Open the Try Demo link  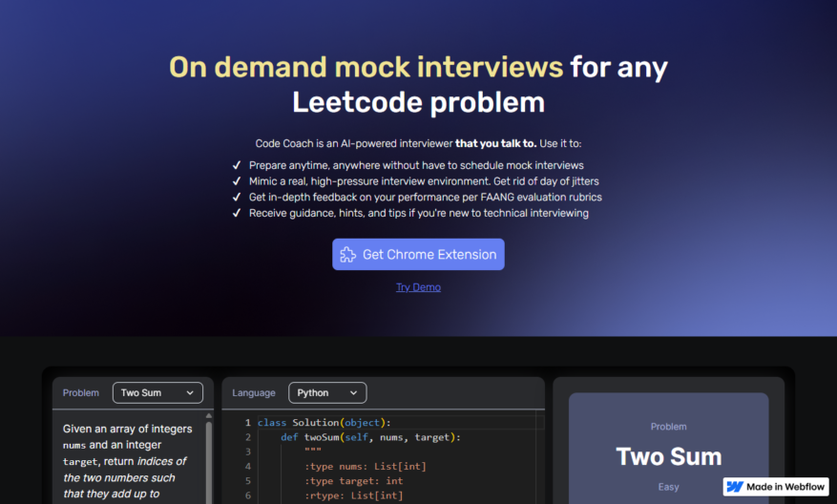tap(418, 287)
